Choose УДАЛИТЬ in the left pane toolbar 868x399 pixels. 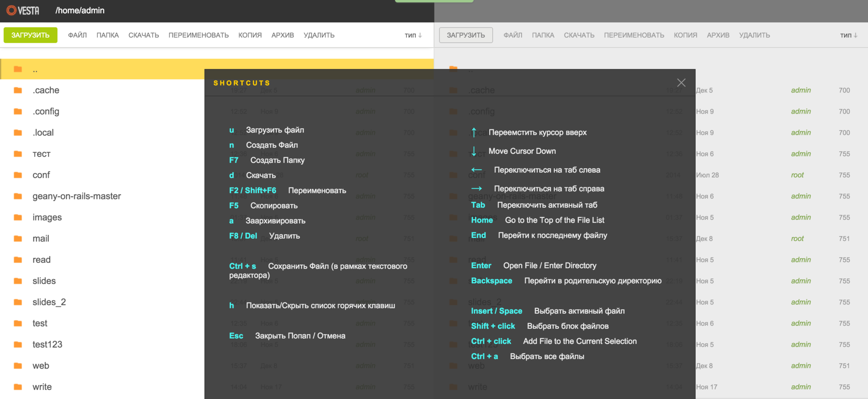(319, 35)
